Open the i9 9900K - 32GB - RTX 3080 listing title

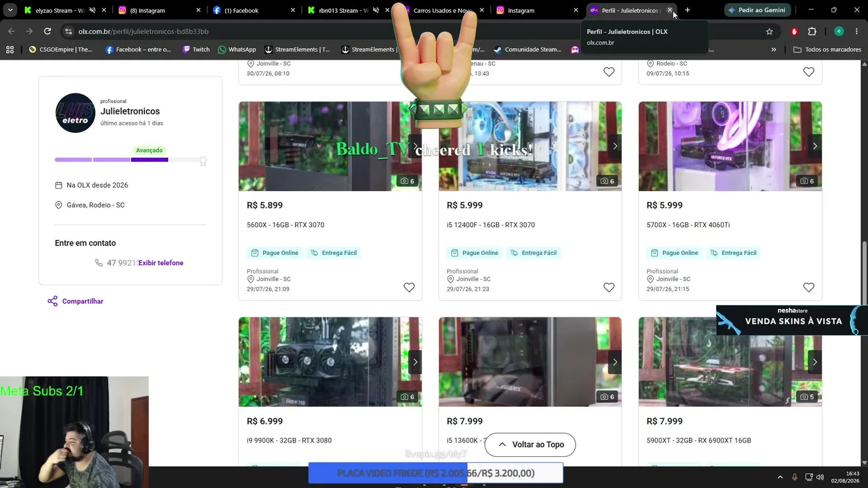point(290,441)
